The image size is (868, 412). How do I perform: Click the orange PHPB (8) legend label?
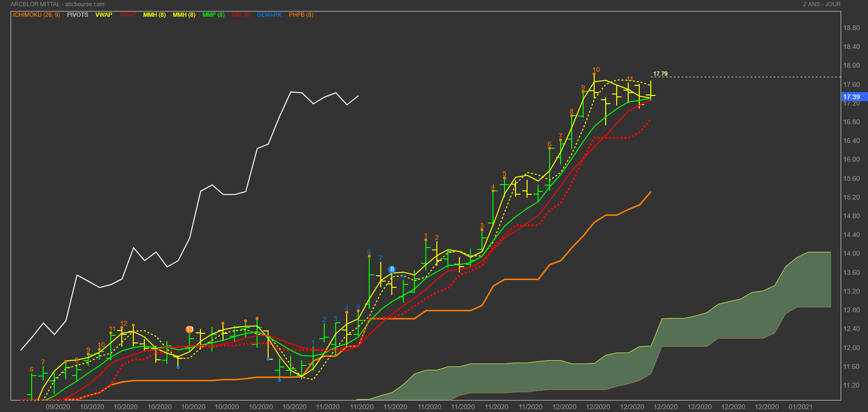click(x=301, y=15)
